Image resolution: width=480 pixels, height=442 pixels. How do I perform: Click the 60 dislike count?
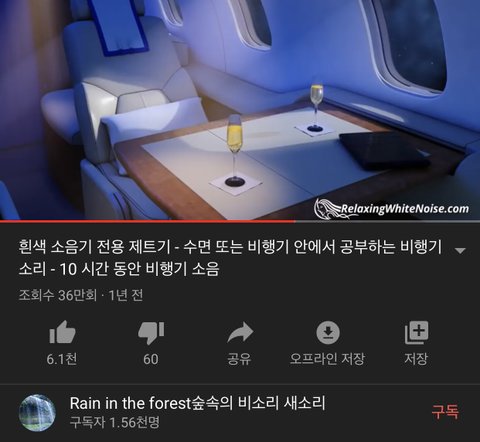(151, 359)
